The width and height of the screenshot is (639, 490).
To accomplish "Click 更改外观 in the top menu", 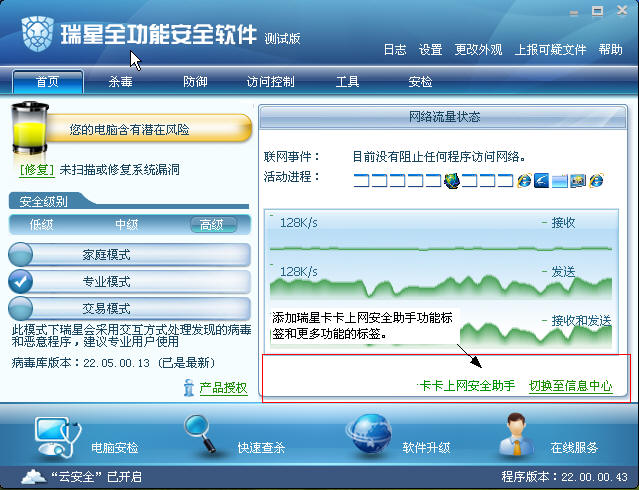I will [478, 50].
